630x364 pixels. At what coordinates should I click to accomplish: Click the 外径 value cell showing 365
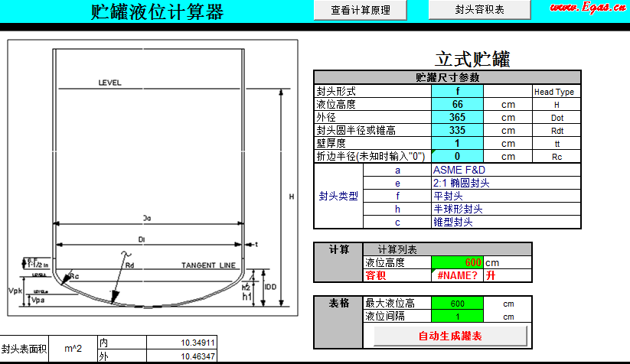pos(457,117)
